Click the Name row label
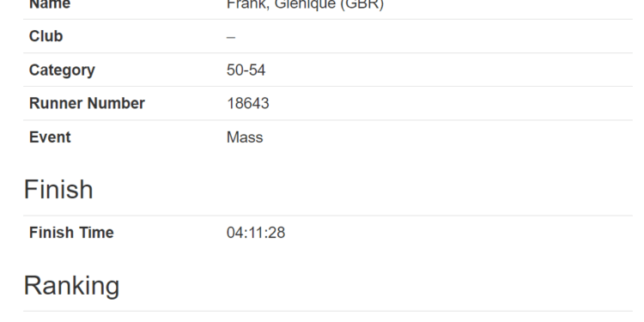644x322 pixels. [x=50, y=4]
